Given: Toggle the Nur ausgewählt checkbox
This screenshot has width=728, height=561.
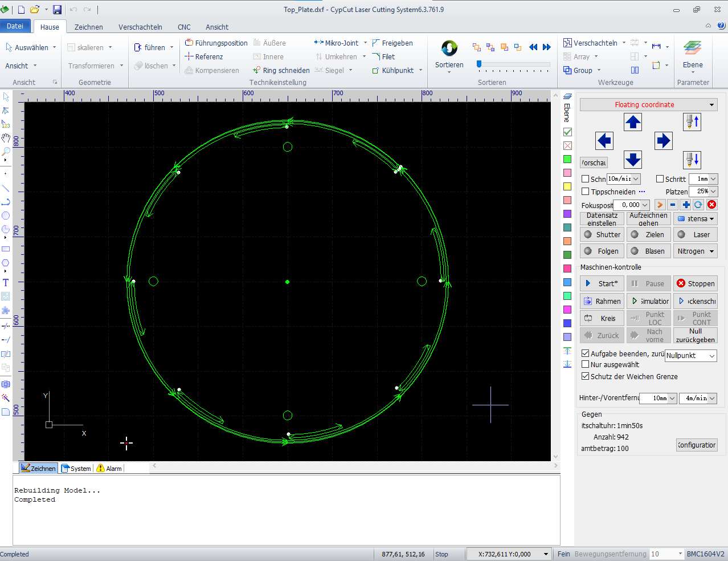Looking at the screenshot, I should (585, 364).
